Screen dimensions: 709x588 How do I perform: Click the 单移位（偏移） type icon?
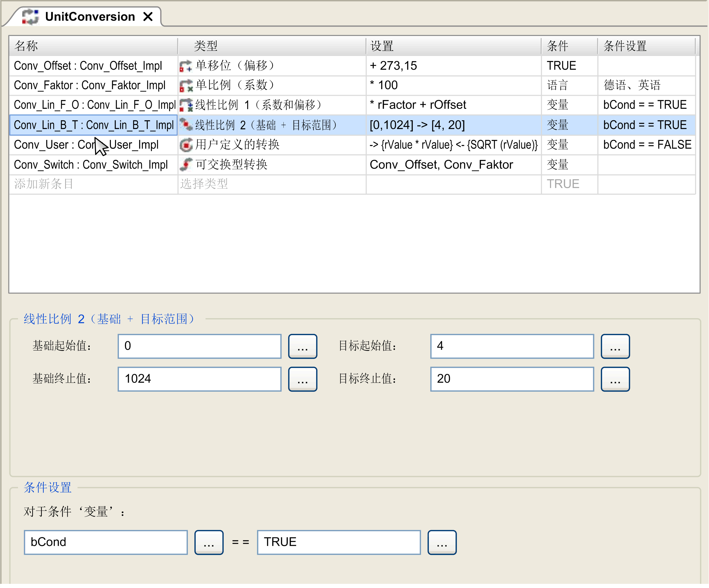pyautogui.click(x=185, y=66)
